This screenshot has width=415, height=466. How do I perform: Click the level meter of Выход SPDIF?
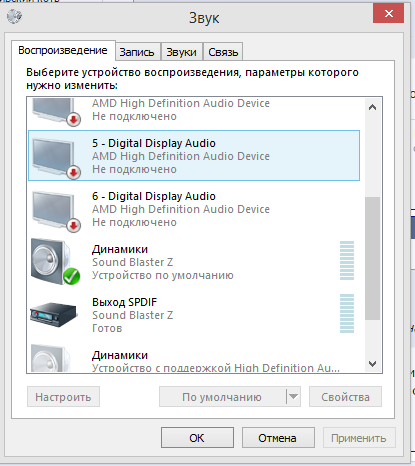347,313
